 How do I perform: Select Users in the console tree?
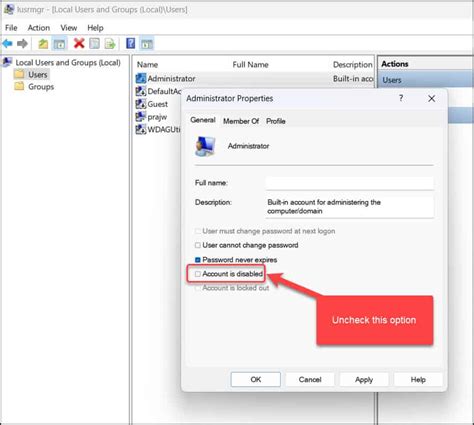[38, 74]
